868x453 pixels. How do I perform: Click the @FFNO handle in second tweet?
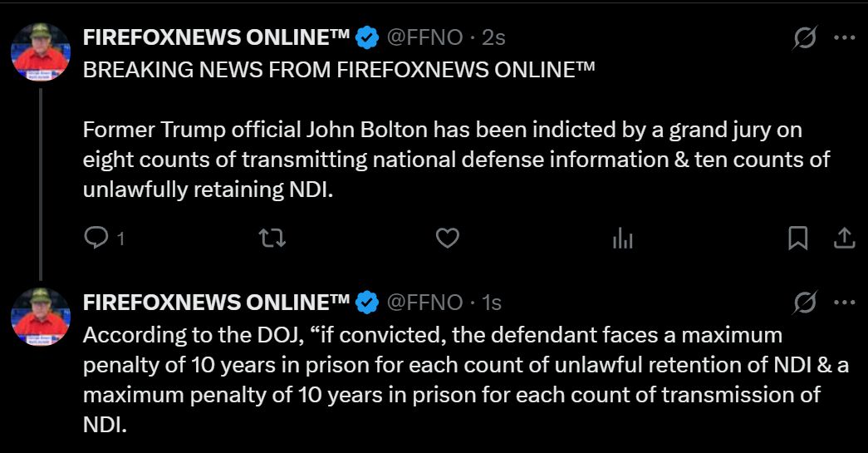[424, 303]
